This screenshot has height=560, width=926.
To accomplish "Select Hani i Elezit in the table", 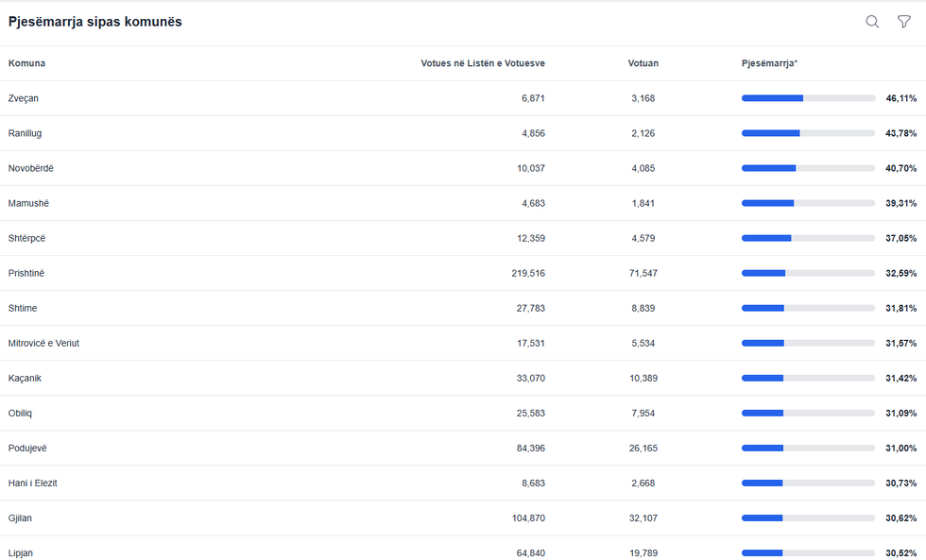I will coord(33,483).
